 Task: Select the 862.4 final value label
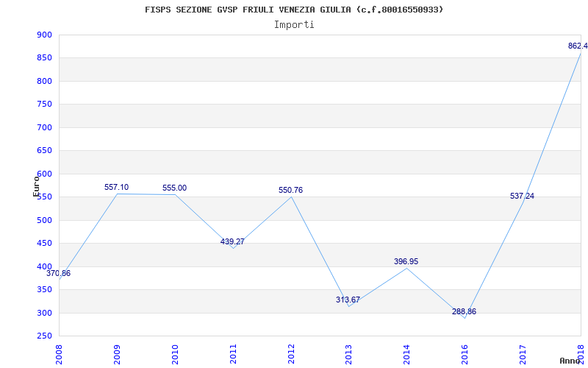click(x=578, y=46)
